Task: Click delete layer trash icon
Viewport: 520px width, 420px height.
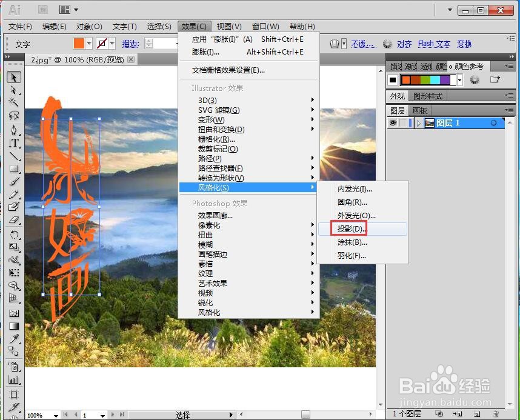Action: pyautogui.click(x=496, y=414)
